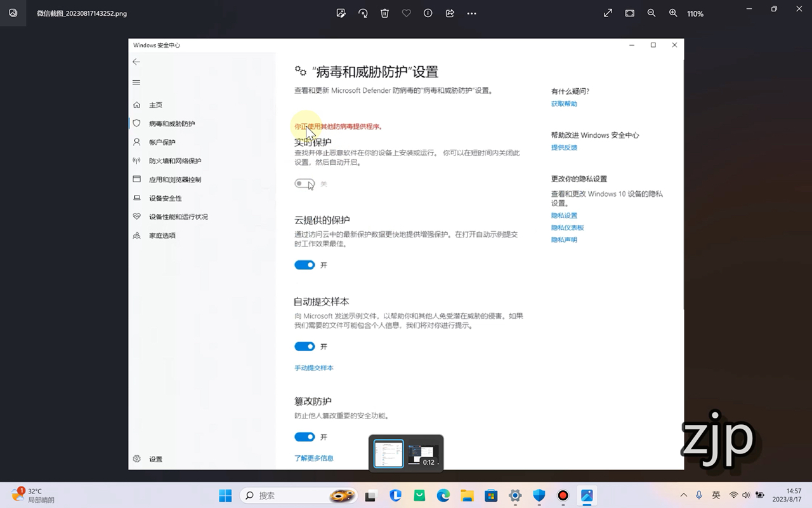Show file info panel
Viewport: 812px width, 508px height.
pos(428,13)
